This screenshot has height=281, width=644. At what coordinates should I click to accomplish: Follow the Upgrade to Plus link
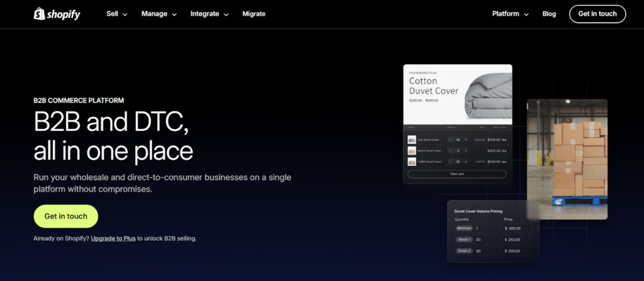(x=113, y=238)
